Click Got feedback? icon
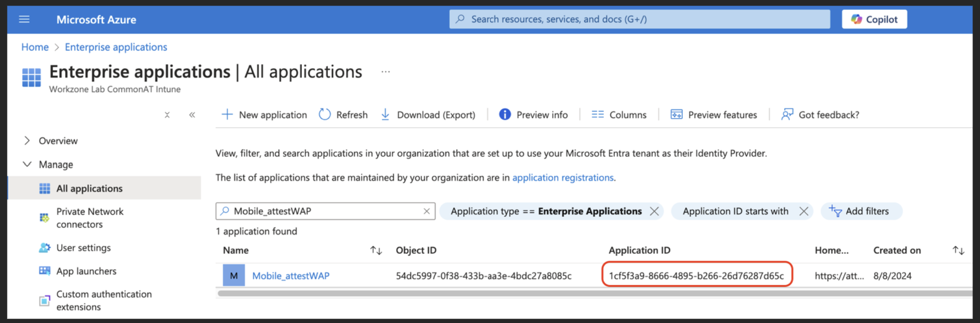The height and width of the screenshot is (323, 980). pos(787,115)
